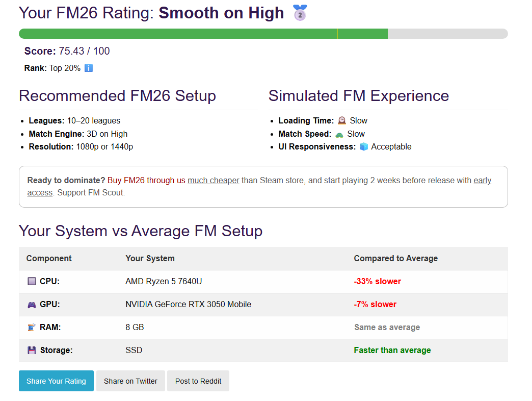The height and width of the screenshot is (401, 532).
Task: Click the '8 GB' RAM value
Action: click(x=135, y=327)
